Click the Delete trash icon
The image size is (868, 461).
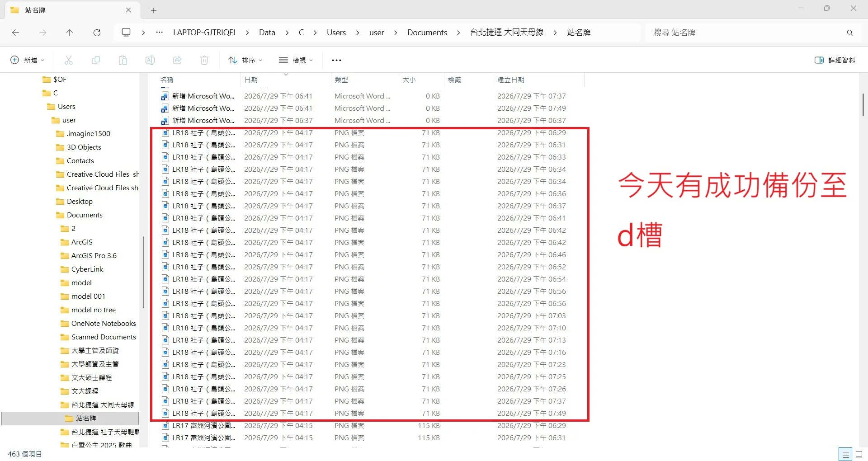(x=204, y=60)
